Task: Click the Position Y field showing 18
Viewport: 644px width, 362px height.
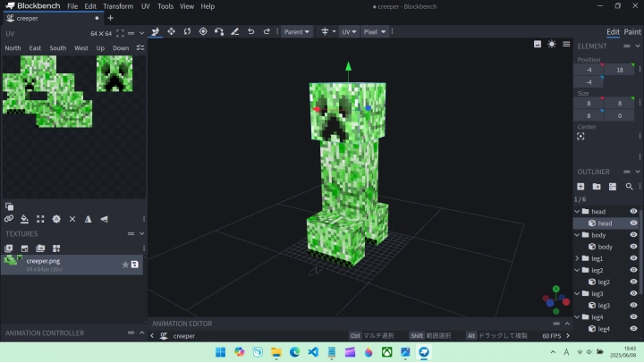Action: click(619, 69)
